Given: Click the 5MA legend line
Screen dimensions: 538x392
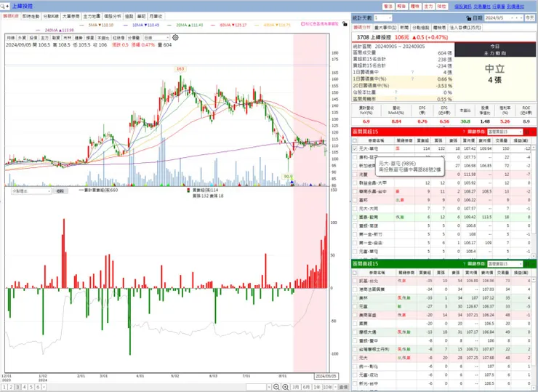Looking at the screenshot, I should (96, 25).
